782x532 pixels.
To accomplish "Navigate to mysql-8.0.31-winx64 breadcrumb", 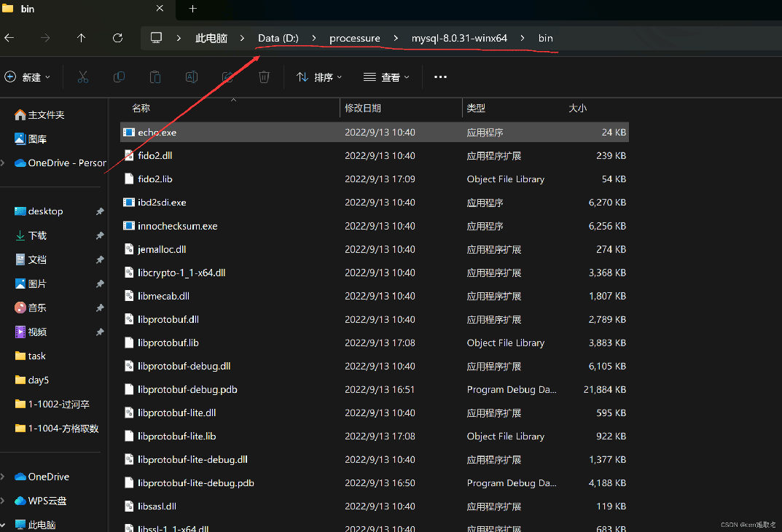I will [459, 38].
